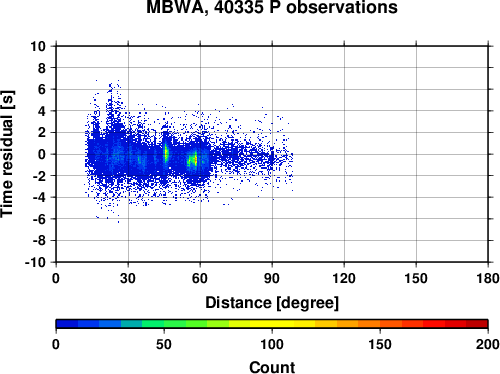
Task: Select the dark red end of colorbar
Action: [477, 324]
